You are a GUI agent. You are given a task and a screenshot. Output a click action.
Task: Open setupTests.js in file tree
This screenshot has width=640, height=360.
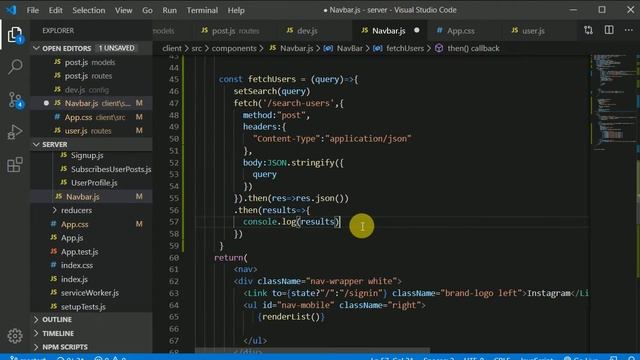pyautogui.click(x=83, y=307)
